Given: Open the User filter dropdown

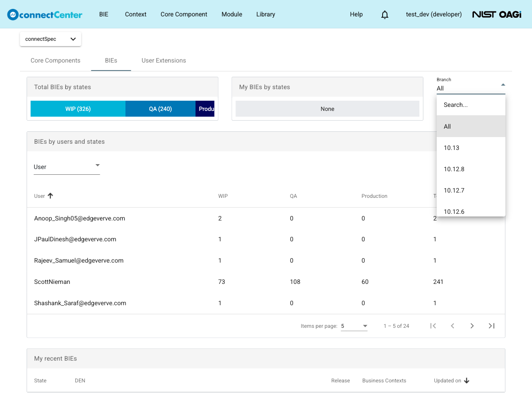Looking at the screenshot, I should coord(66,167).
